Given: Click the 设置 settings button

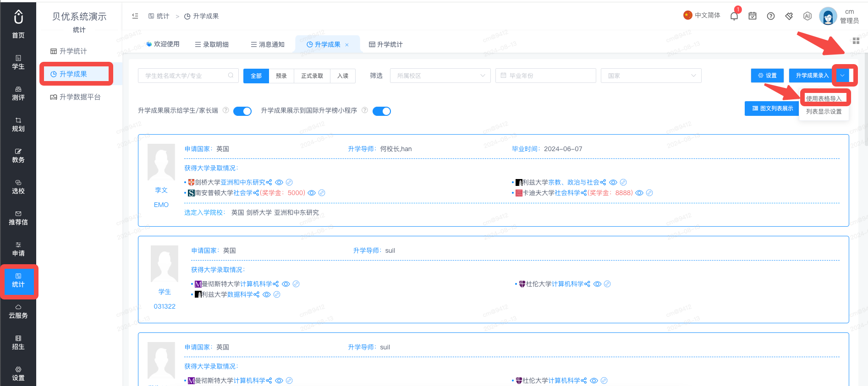Looking at the screenshot, I should pyautogui.click(x=767, y=76).
